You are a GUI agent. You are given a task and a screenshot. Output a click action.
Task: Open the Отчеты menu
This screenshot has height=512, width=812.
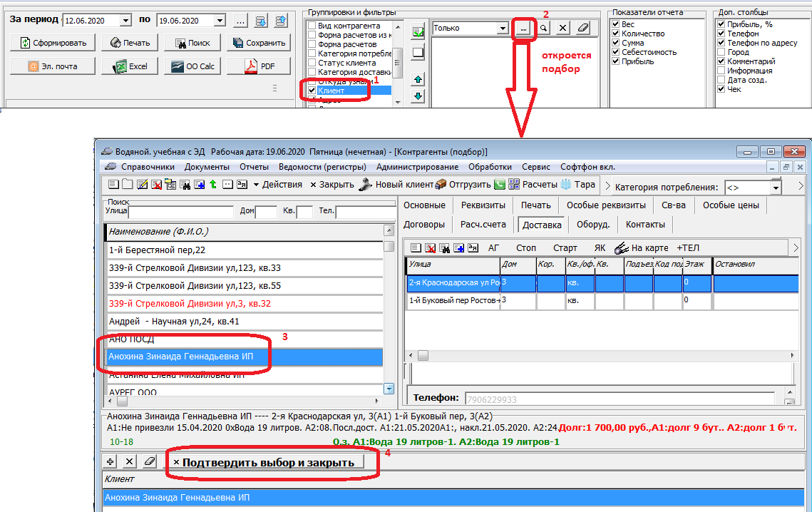tap(254, 167)
